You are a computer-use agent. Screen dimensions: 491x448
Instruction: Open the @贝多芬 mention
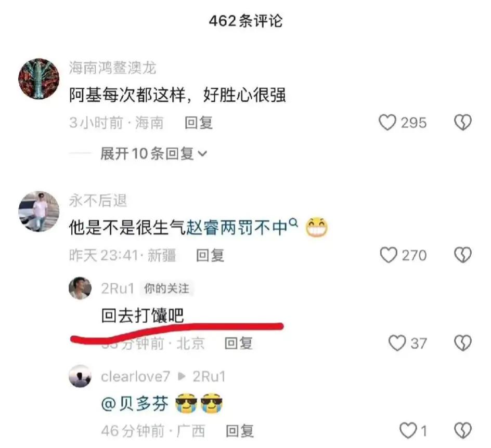click(135, 404)
